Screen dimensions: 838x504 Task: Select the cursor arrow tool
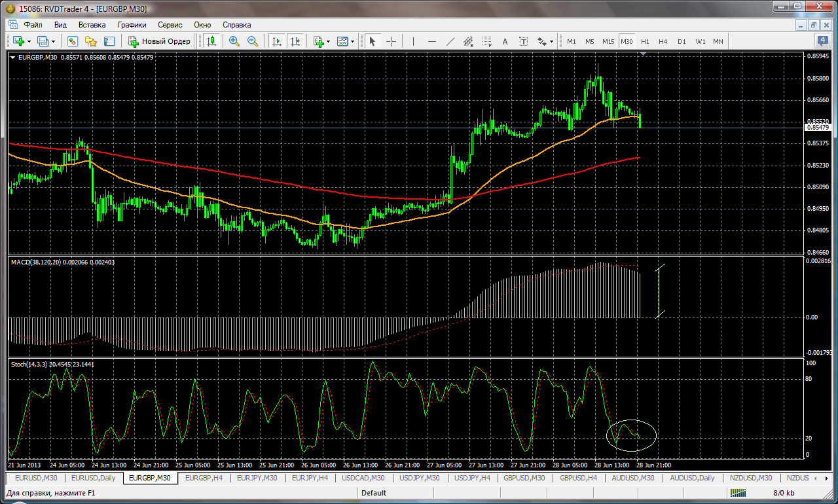[x=373, y=41]
